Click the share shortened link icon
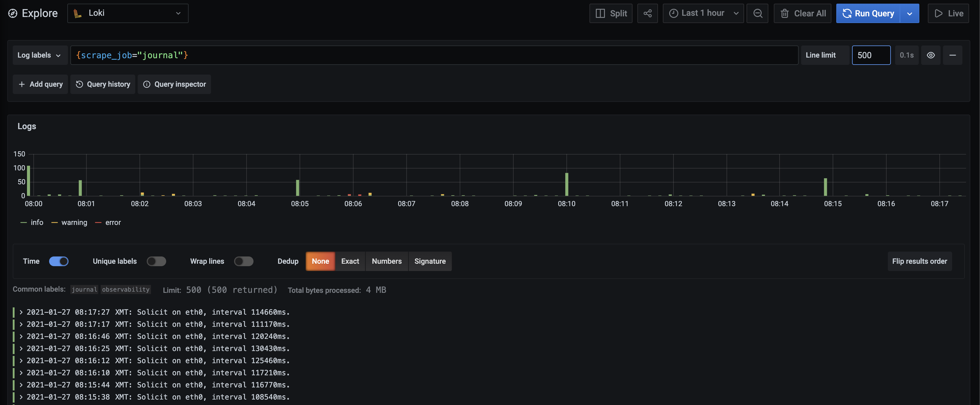 pyautogui.click(x=648, y=13)
